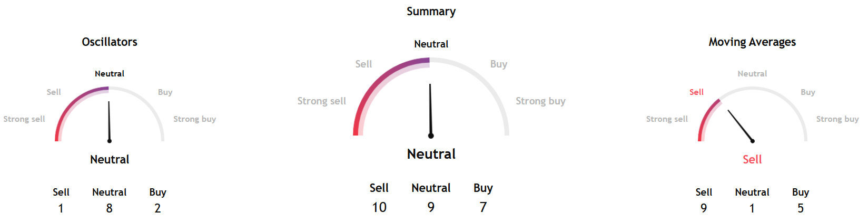
Task: Click the Summary Buy count of 7
Action: click(x=483, y=207)
